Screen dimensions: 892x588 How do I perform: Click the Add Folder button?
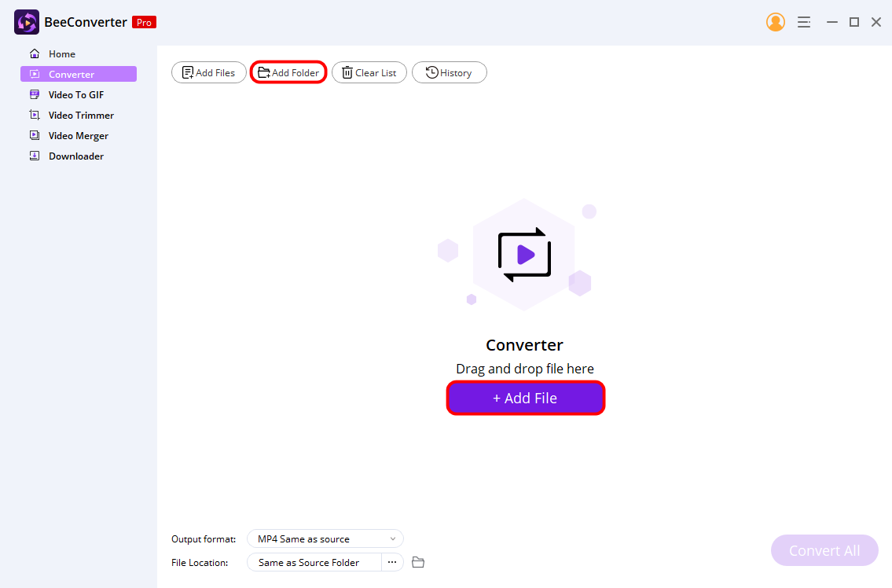click(288, 72)
